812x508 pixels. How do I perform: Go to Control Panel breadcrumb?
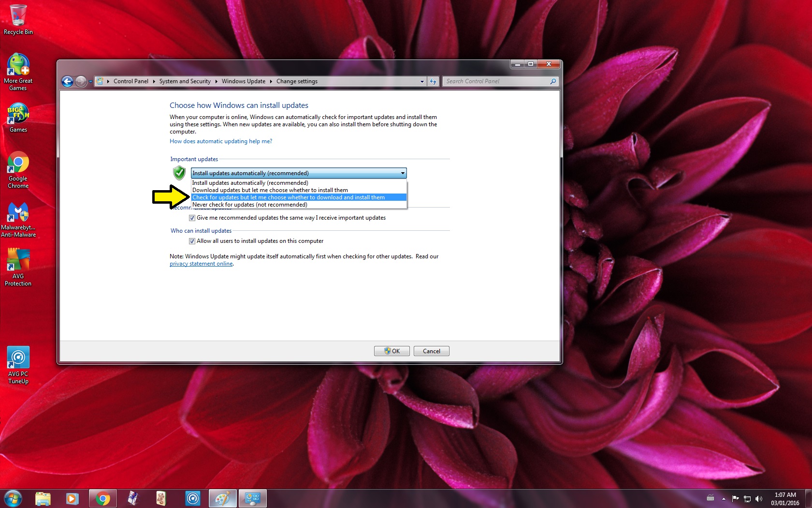(x=130, y=81)
